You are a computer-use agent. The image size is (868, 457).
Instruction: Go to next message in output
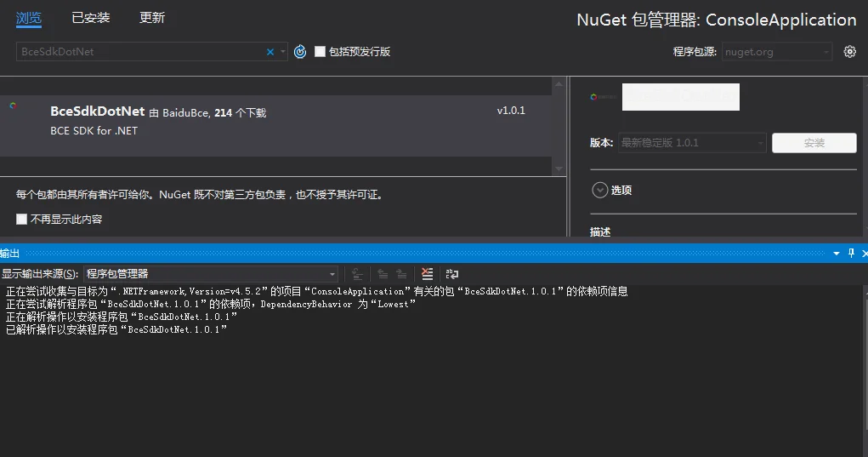tap(401, 274)
